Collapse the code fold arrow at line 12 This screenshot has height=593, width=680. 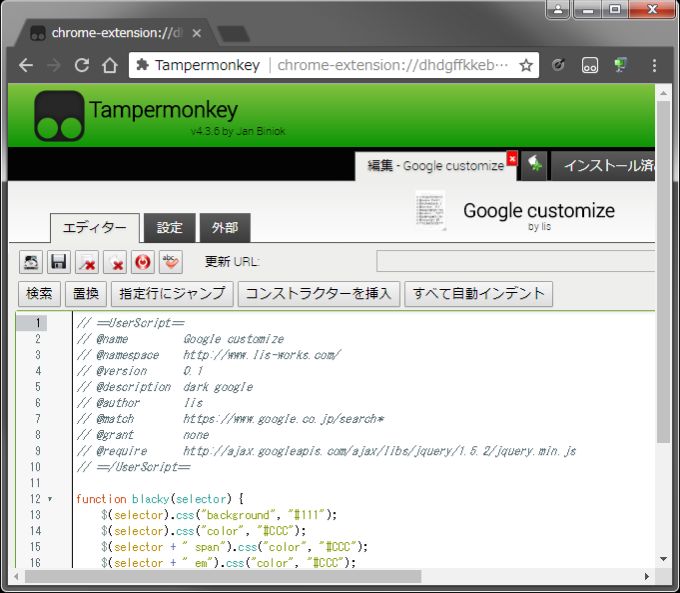50,499
